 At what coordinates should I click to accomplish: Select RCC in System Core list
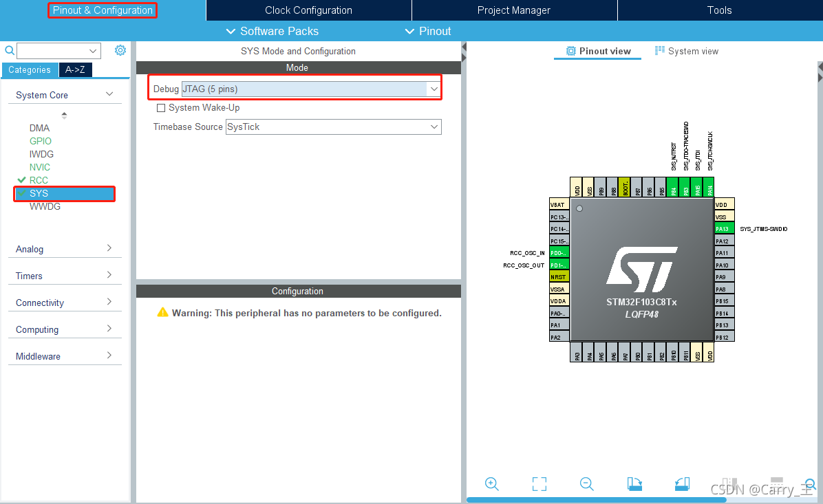pyautogui.click(x=39, y=180)
